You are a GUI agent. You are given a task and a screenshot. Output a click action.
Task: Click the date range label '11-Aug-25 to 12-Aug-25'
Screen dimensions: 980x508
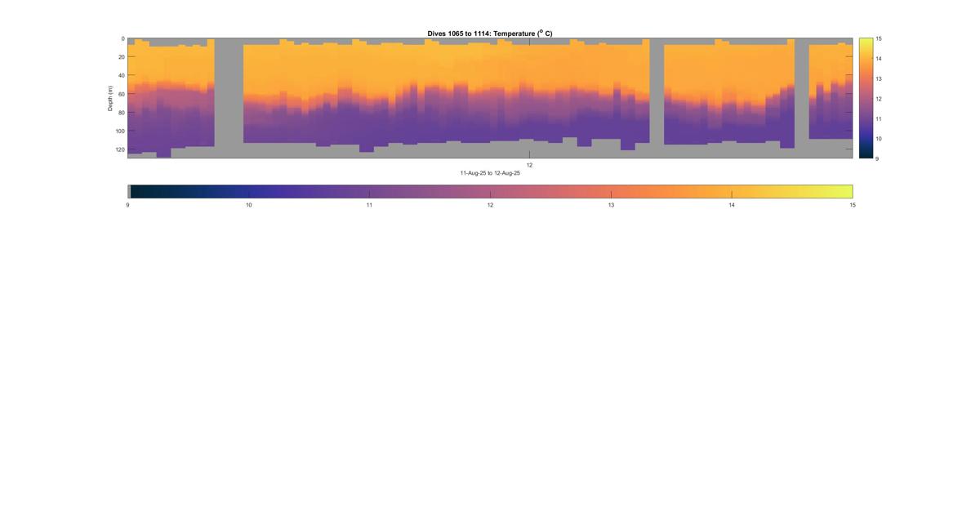click(x=490, y=173)
